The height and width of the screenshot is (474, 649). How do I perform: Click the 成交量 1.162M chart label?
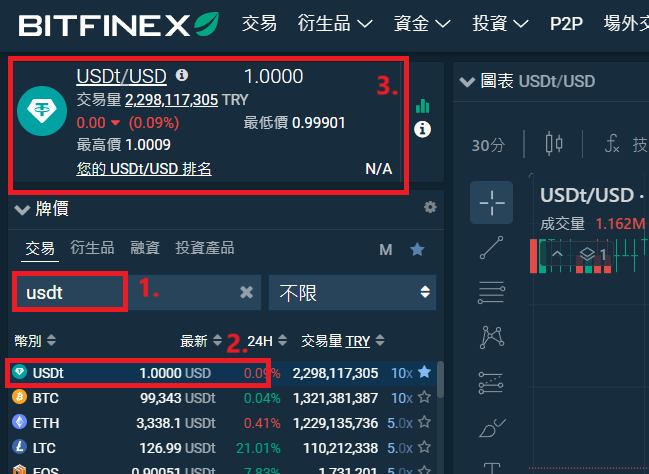click(593, 224)
